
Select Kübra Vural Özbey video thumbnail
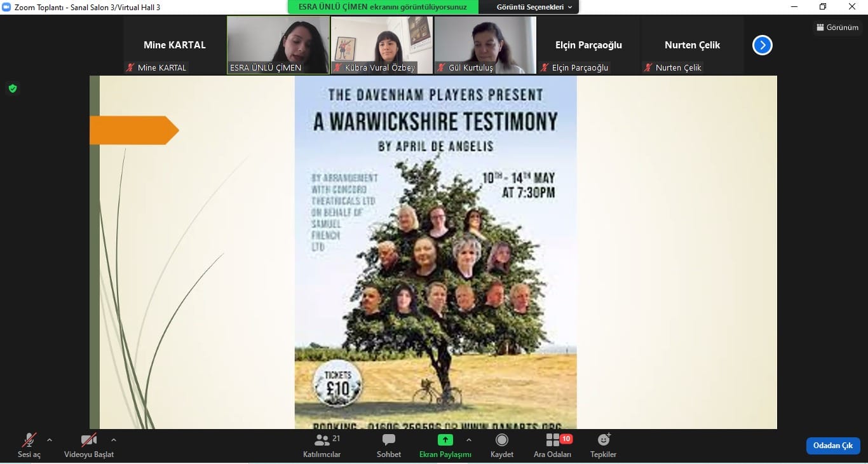click(x=382, y=45)
